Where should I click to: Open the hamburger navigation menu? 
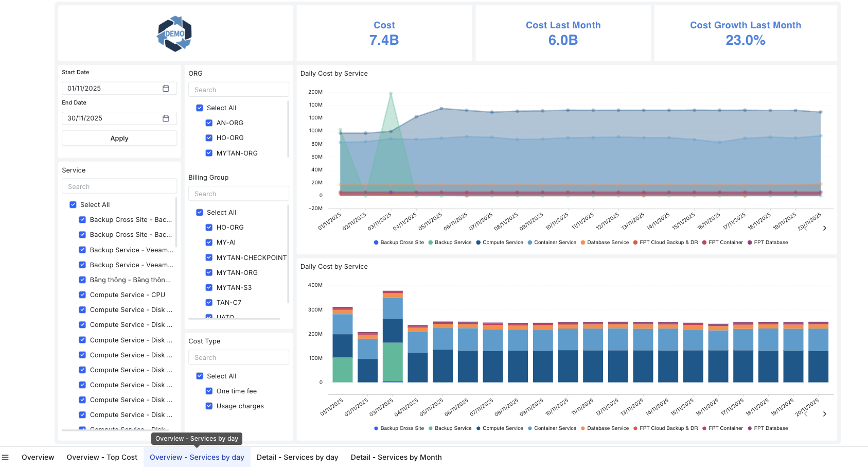(x=6, y=457)
